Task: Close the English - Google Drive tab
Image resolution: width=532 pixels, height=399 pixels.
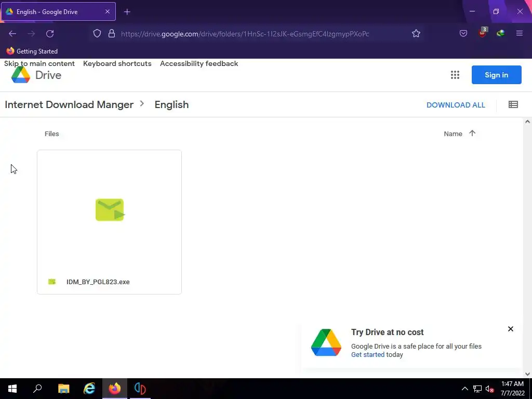Action: pyautogui.click(x=107, y=11)
